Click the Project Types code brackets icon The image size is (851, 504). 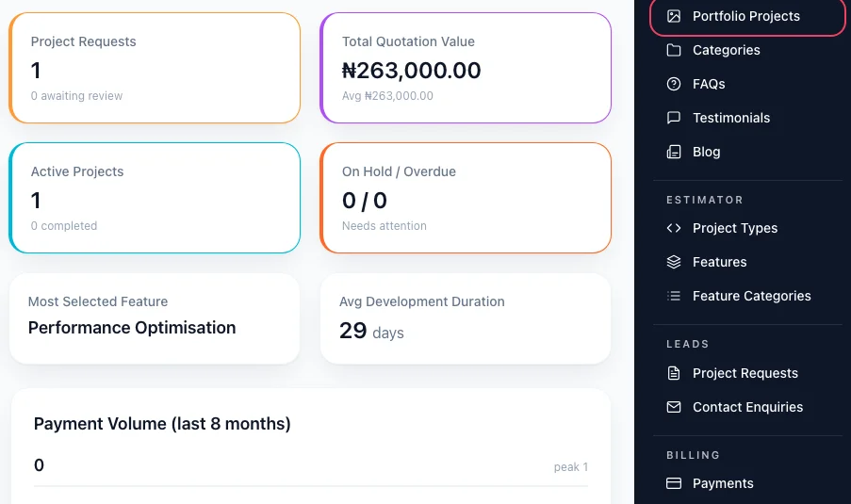[x=674, y=228]
